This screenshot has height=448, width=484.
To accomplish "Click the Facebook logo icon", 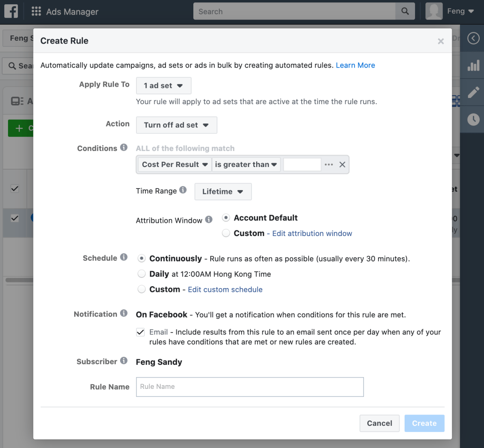I will [x=11, y=11].
